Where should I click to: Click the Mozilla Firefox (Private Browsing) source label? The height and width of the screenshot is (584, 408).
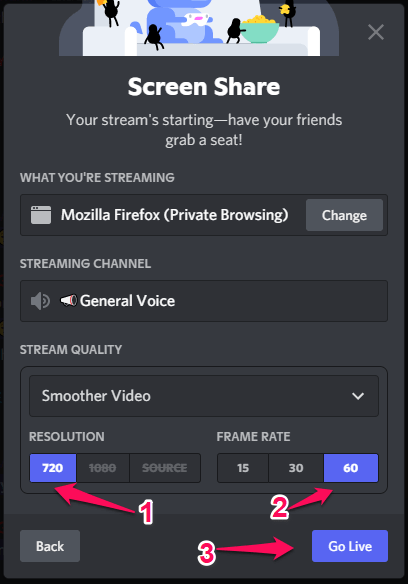(174, 215)
